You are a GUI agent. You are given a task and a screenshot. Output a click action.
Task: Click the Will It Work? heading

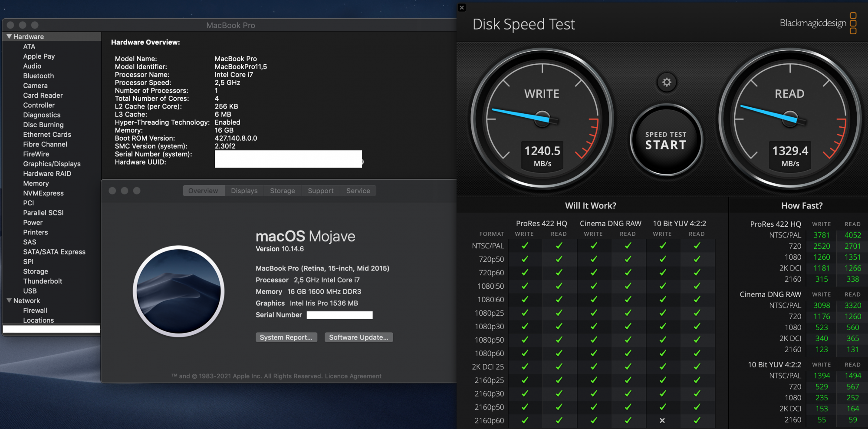[x=591, y=205]
